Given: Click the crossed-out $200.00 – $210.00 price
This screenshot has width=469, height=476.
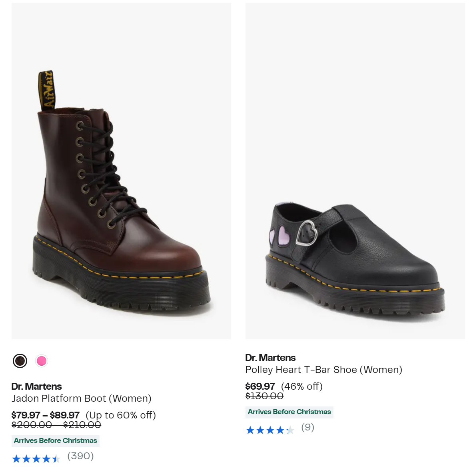Looking at the screenshot, I should [56, 425].
